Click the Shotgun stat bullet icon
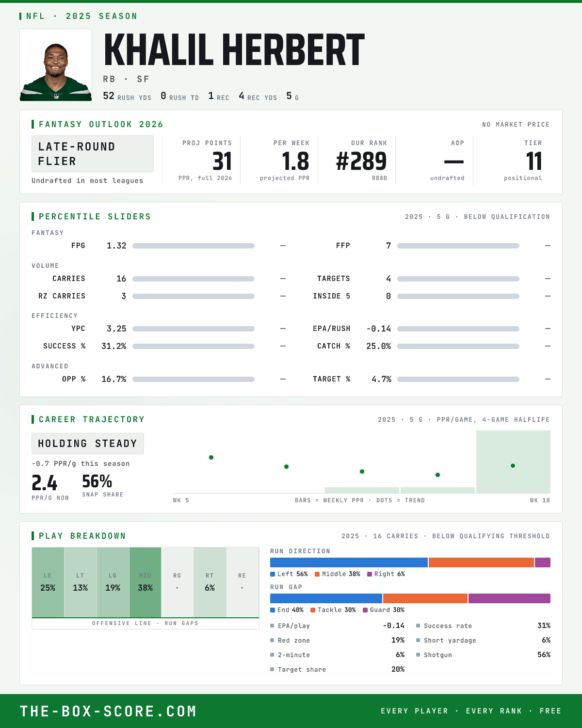Viewport: 582px width, 728px height. (418, 655)
